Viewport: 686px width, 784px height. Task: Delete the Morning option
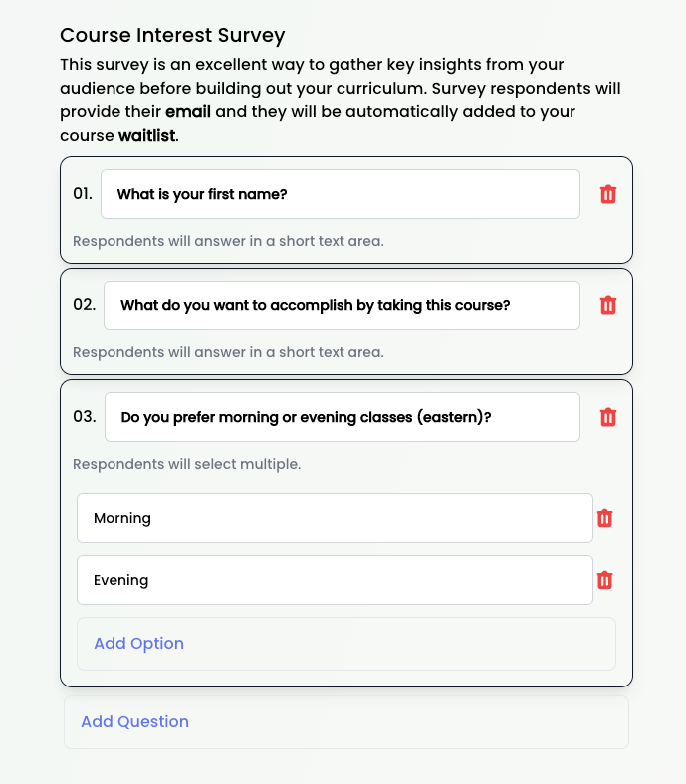(x=604, y=518)
